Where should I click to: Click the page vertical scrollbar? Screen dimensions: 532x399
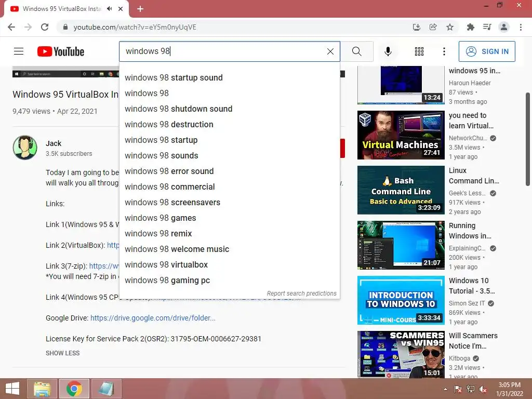(x=528, y=139)
